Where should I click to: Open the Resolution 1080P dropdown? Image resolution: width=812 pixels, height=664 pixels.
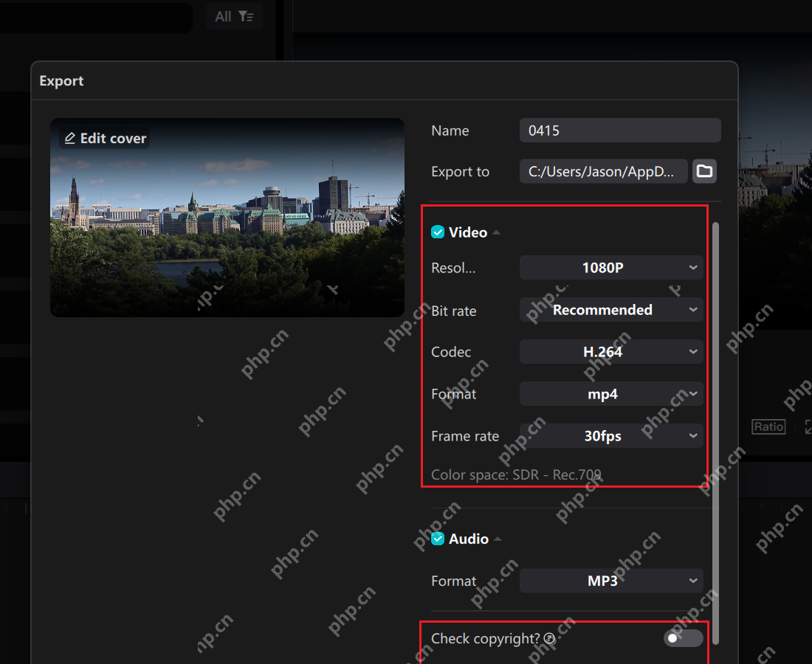tap(611, 268)
